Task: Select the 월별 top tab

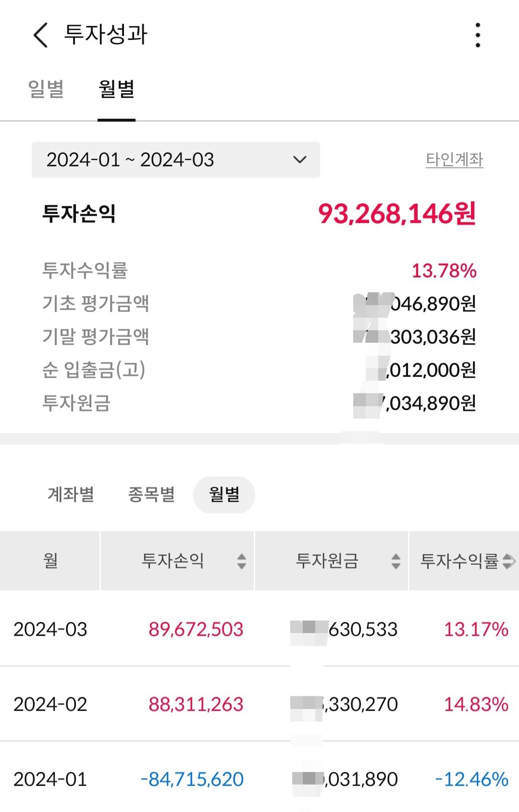Action: click(116, 89)
